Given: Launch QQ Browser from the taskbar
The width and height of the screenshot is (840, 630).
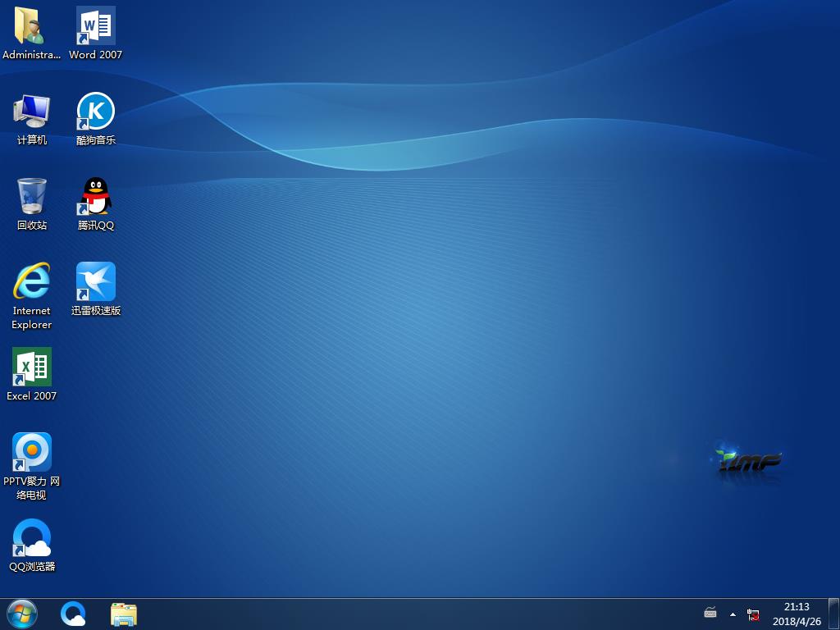Looking at the screenshot, I should [x=74, y=614].
